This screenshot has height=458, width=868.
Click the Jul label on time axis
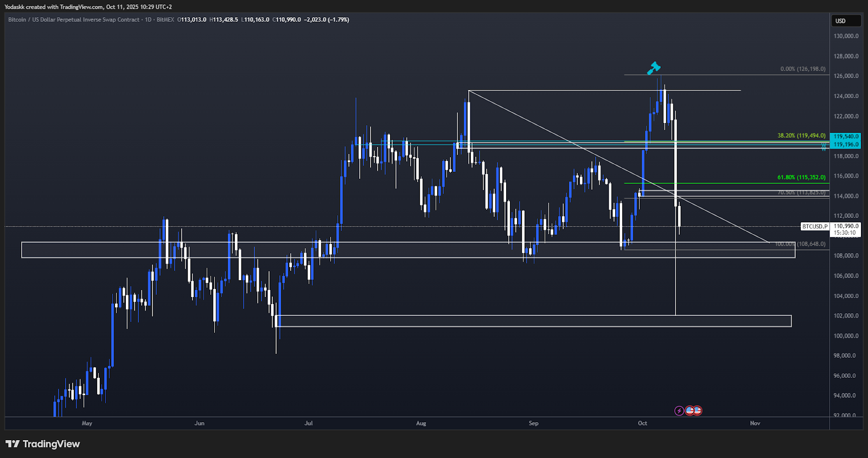(x=309, y=423)
